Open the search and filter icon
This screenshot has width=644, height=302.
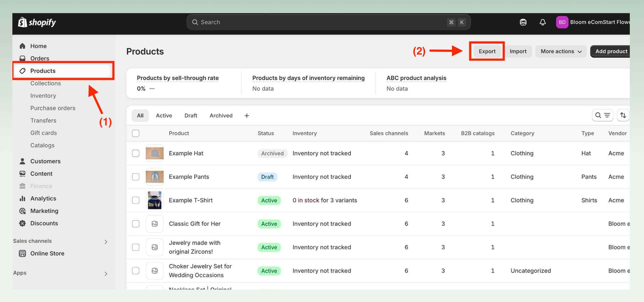(x=602, y=115)
